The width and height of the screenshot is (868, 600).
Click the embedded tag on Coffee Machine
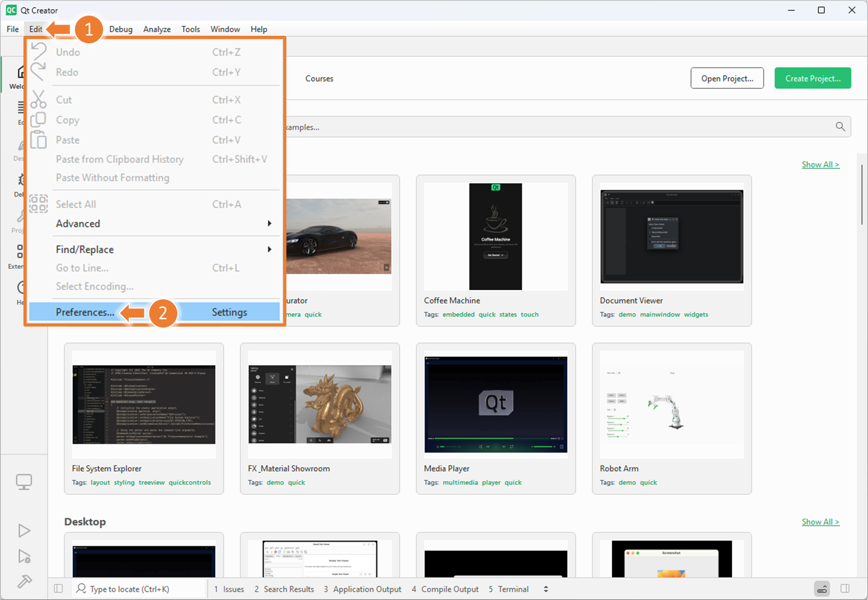tap(458, 314)
